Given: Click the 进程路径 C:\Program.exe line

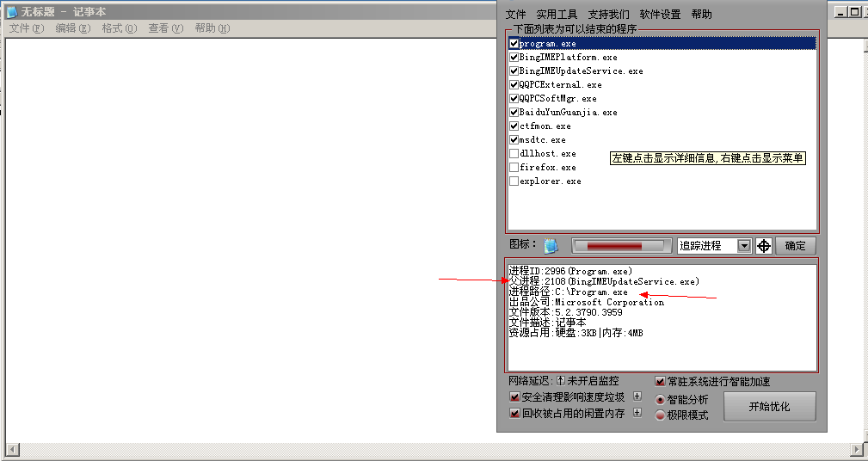Looking at the screenshot, I should (569, 292).
